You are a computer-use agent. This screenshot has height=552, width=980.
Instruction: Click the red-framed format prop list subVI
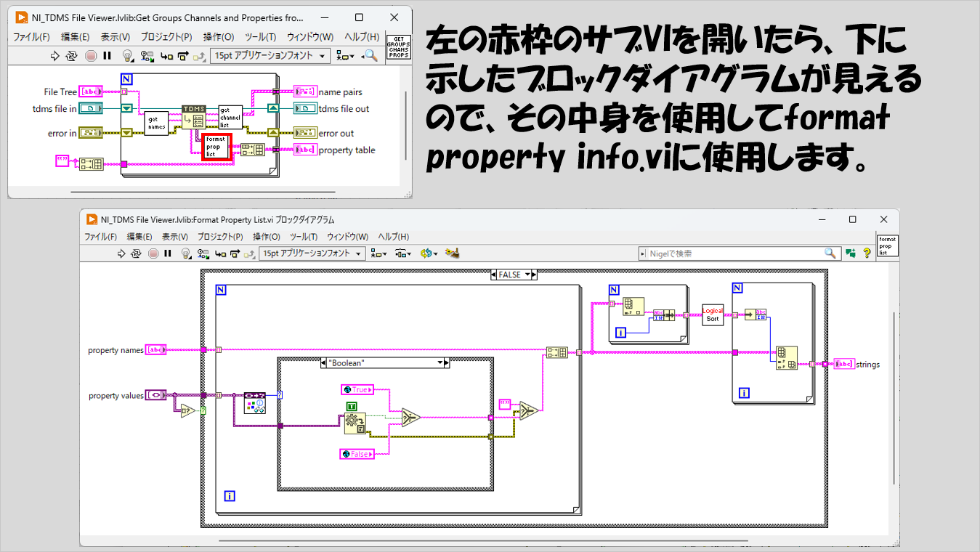(216, 147)
